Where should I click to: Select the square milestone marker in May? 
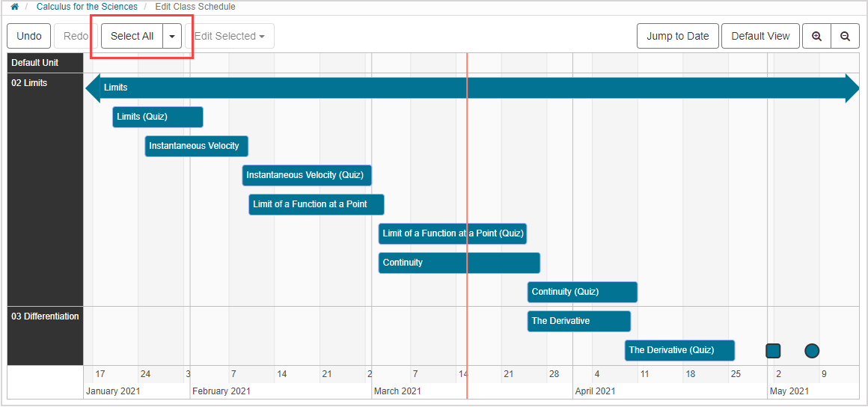point(773,350)
